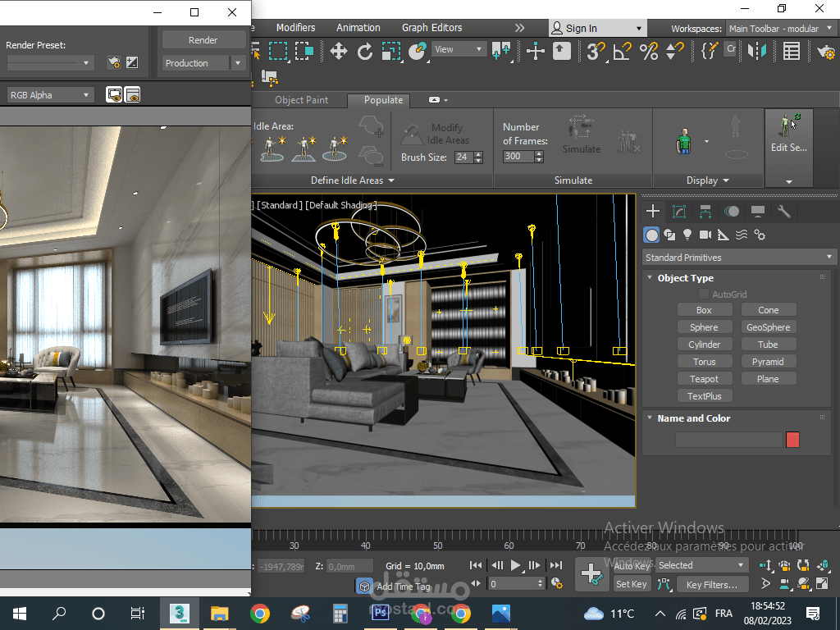Select the Scale tool
Screen dimensions: 840x630
click(x=391, y=52)
